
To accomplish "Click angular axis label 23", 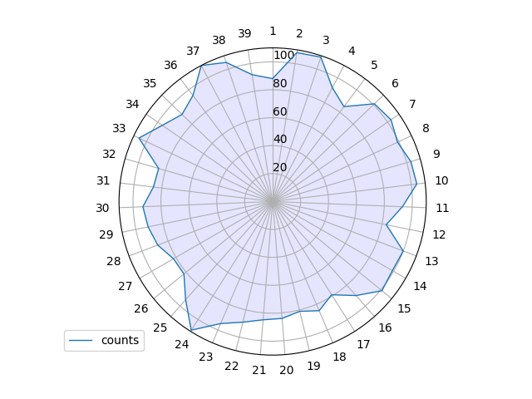I will point(206,357).
